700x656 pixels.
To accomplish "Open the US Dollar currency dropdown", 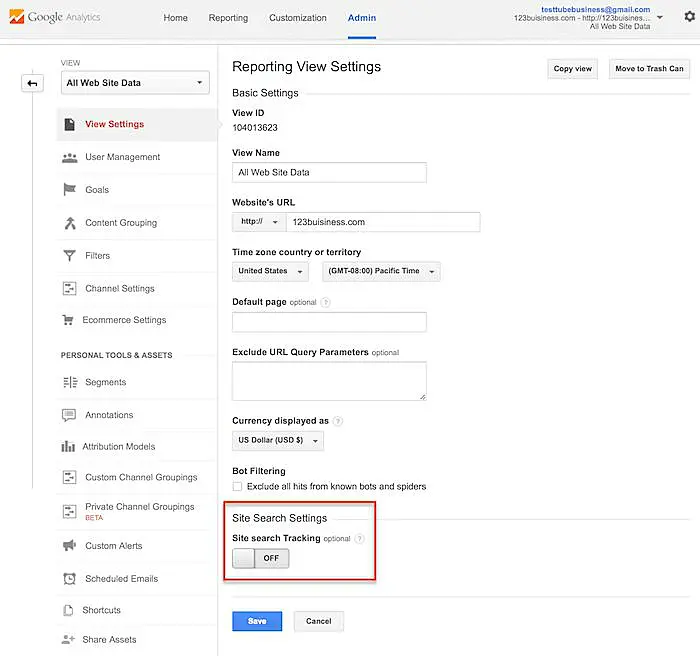I will tap(277, 441).
